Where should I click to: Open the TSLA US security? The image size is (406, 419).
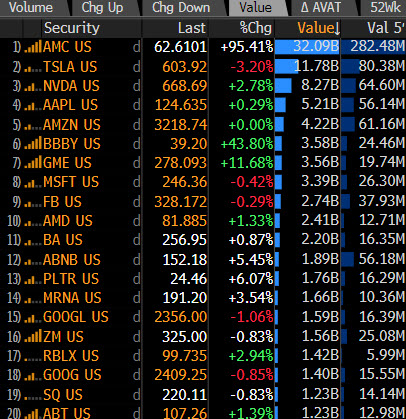(70, 67)
